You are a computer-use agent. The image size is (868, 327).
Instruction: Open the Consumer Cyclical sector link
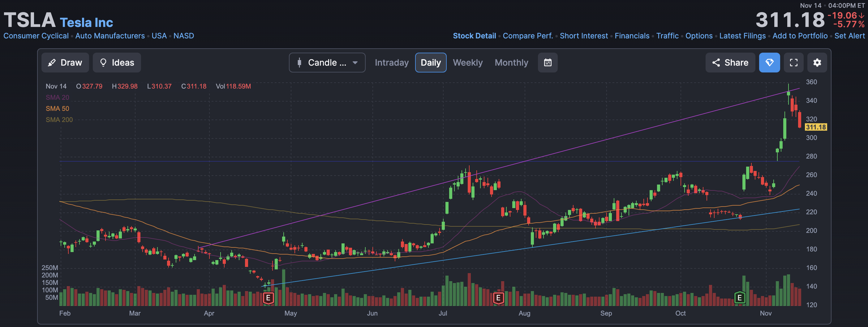[x=36, y=36]
